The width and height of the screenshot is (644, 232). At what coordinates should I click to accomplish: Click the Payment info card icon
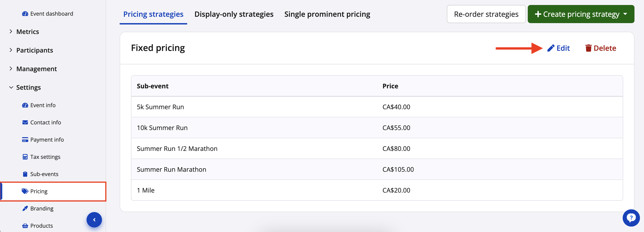pos(25,140)
